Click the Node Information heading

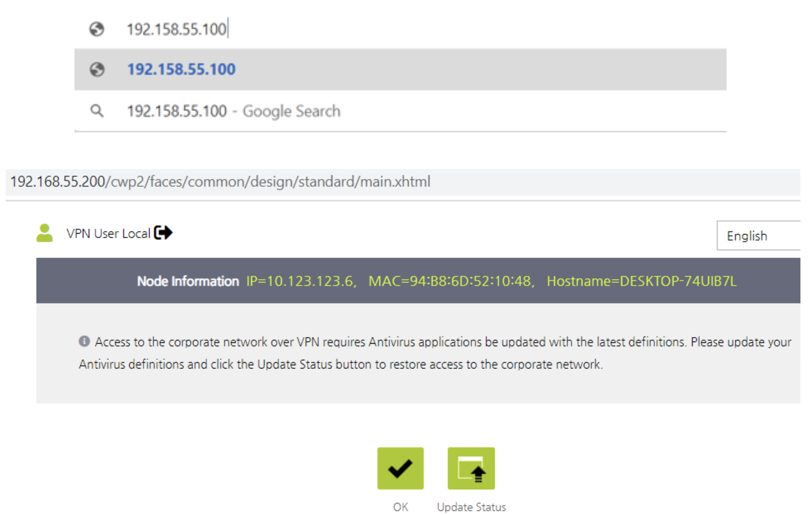pyautogui.click(x=188, y=281)
